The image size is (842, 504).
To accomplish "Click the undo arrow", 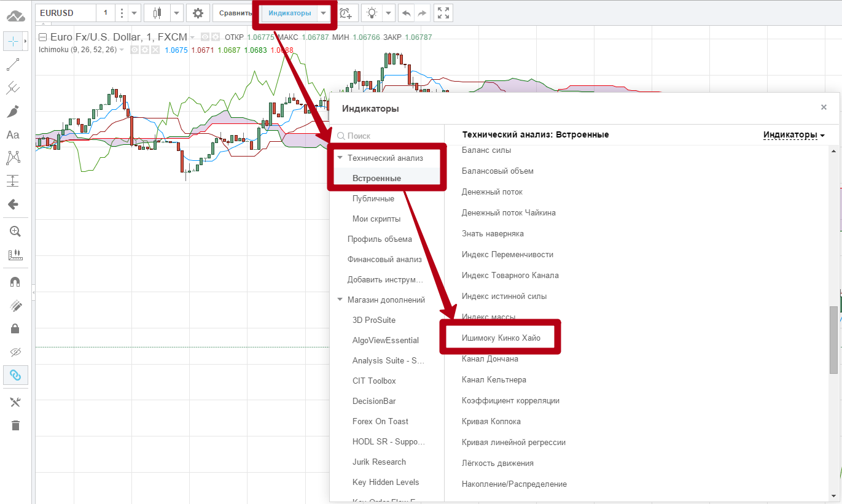I will tap(407, 13).
